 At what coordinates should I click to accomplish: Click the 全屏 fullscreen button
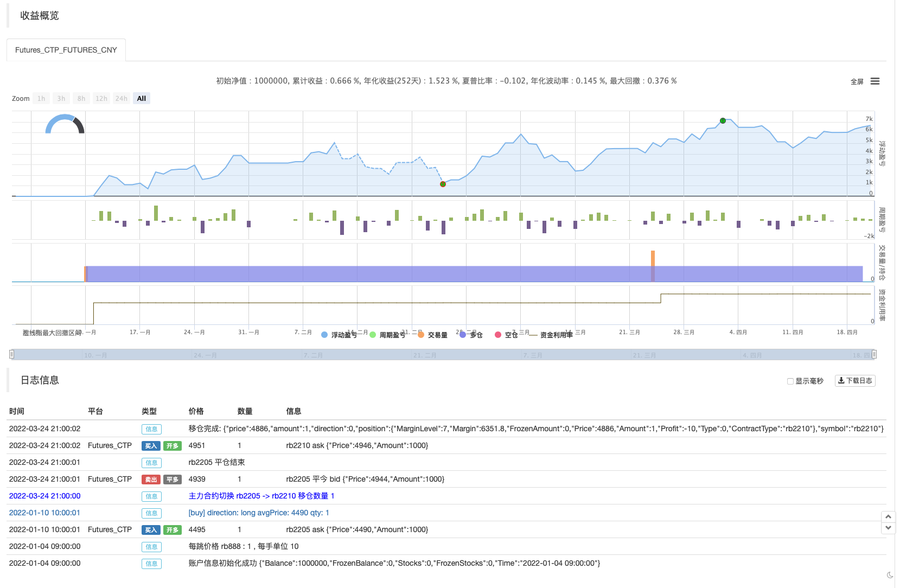pos(857,82)
